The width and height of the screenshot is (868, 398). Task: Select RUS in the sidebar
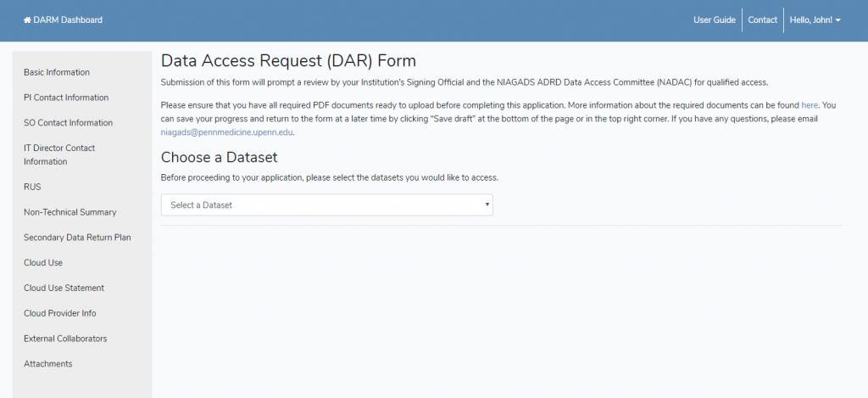coord(32,187)
